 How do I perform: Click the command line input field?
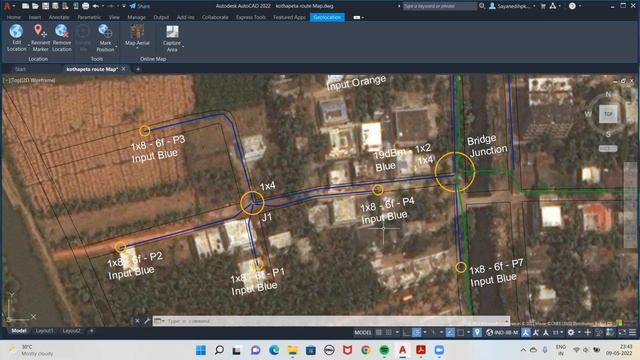point(331,321)
